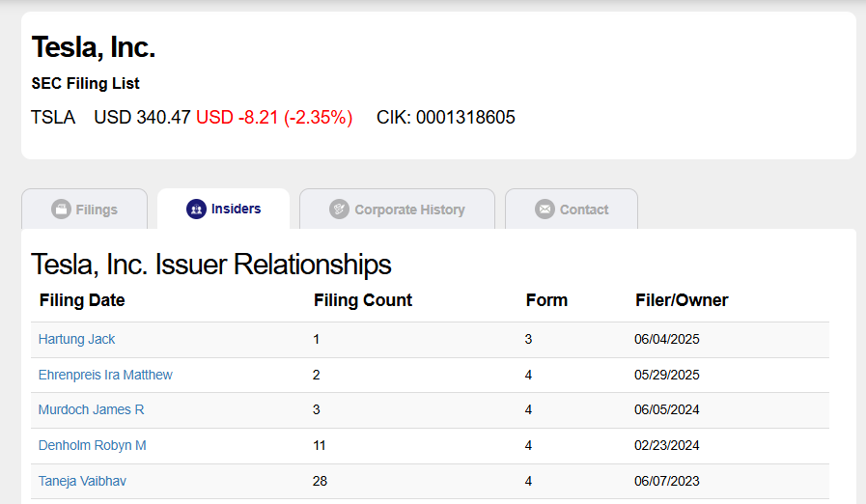Click the envelope icon on Contact tab

point(545,210)
